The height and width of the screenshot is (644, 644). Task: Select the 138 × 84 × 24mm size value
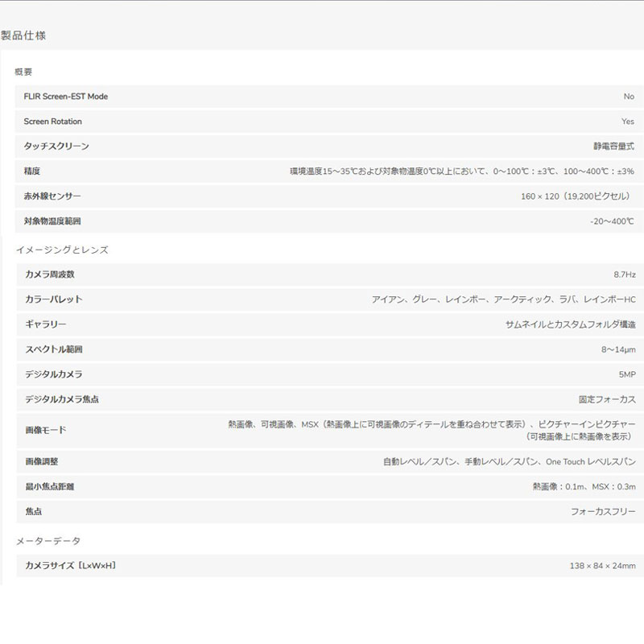point(602,566)
